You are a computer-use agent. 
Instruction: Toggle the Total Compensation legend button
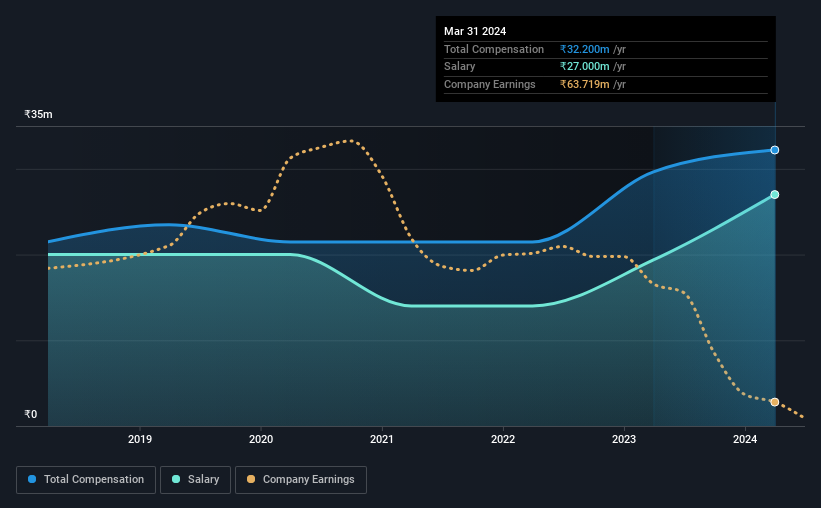click(x=86, y=480)
